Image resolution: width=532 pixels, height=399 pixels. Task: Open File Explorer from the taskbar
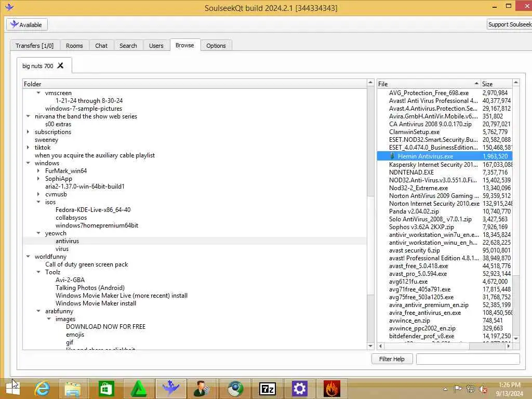73,389
